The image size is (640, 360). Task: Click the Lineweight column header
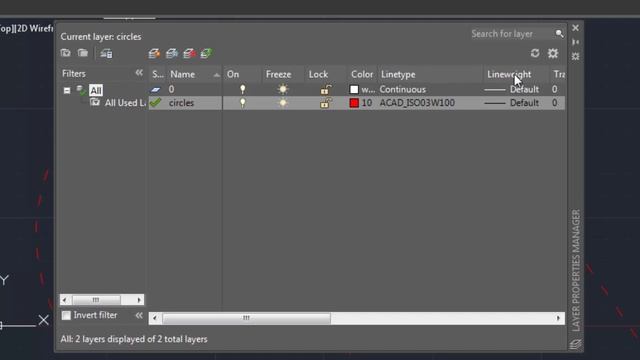(516, 74)
